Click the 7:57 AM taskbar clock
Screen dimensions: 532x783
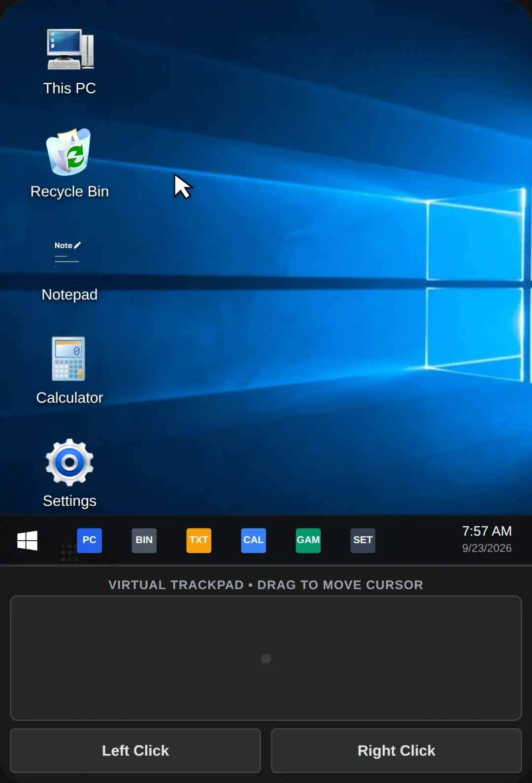(487, 531)
